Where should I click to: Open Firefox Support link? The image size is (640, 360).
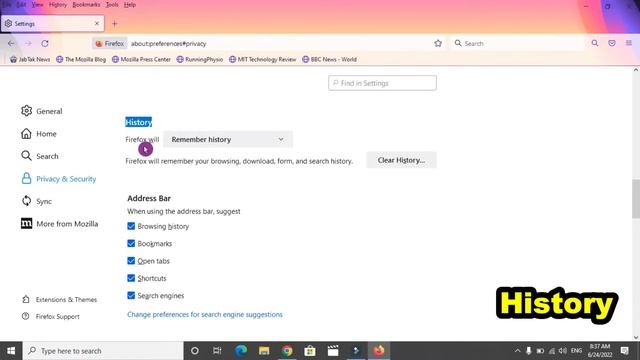coord(51,316)
